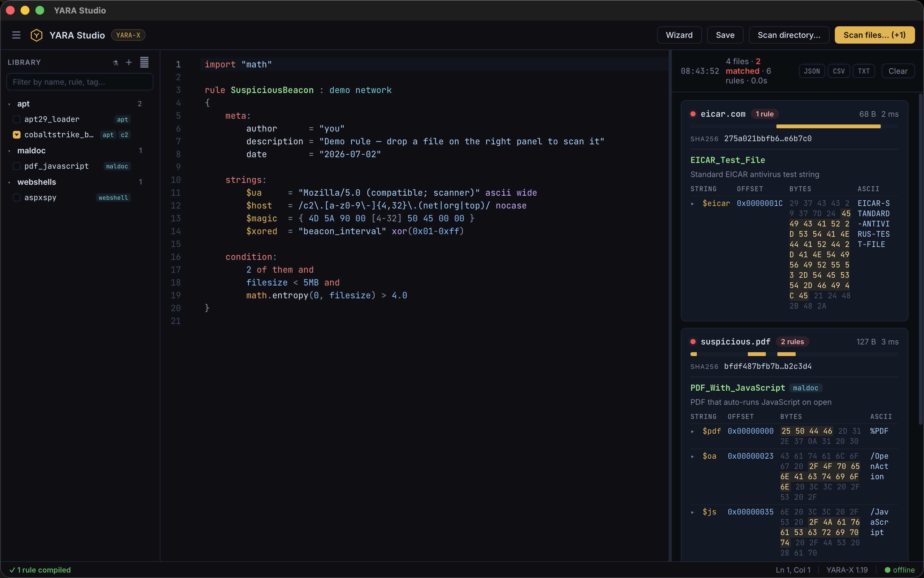Click the YARA-X engine badge

[x=128, y=35]
